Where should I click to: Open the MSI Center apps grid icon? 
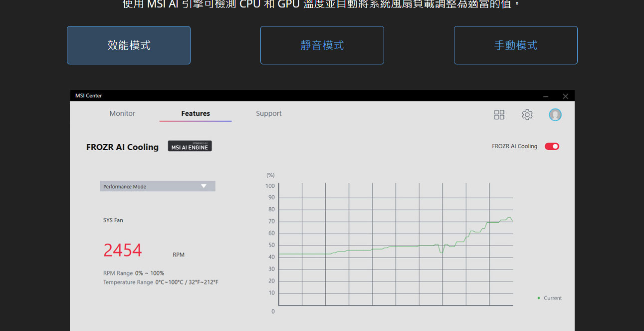pyautogui.click(x=499, y=115)
